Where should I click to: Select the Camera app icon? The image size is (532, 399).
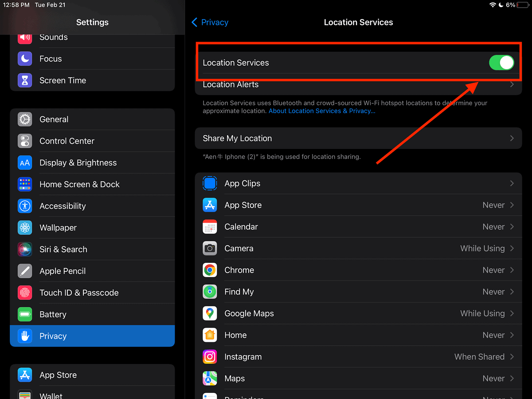[x=210, y=248]
